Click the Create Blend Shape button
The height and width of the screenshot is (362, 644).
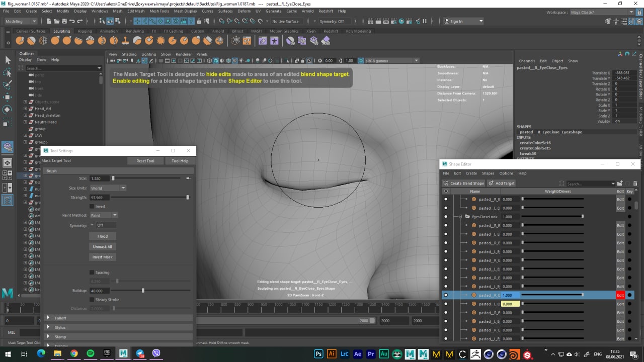(x=464, y=184)
